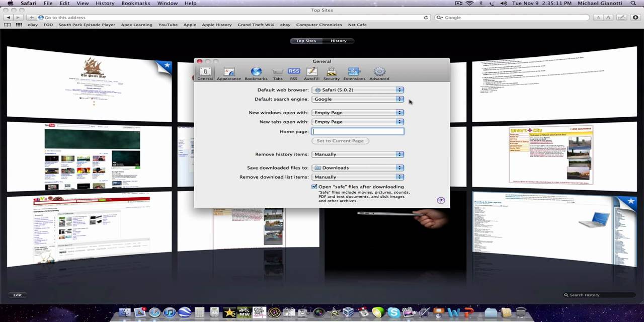Open Mail from the Dock

(x=140, y=312)
